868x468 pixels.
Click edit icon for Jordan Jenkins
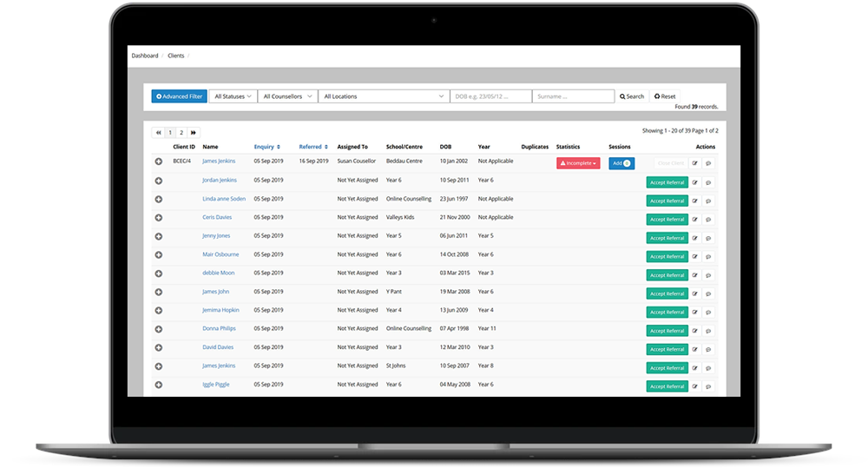click(x=694, y=182)
